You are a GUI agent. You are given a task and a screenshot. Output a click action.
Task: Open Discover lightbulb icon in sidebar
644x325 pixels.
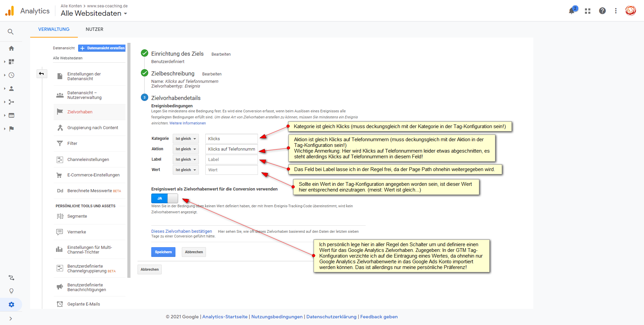(x=11, y=291)
